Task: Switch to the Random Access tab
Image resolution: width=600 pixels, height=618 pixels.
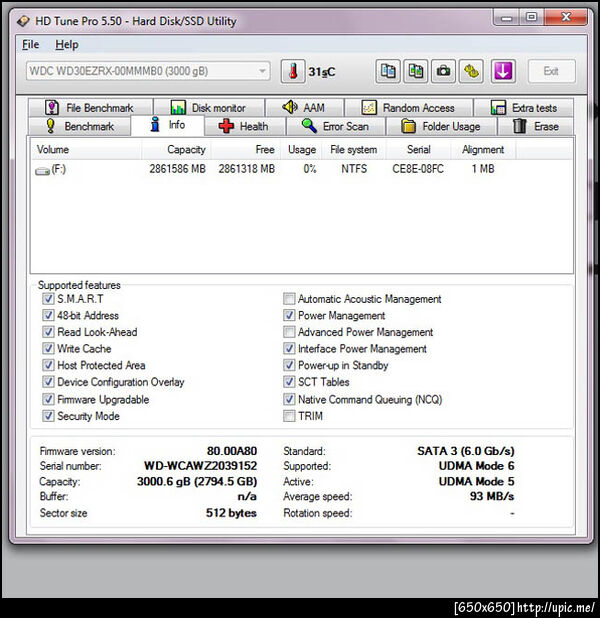Action: pos(408,108)
